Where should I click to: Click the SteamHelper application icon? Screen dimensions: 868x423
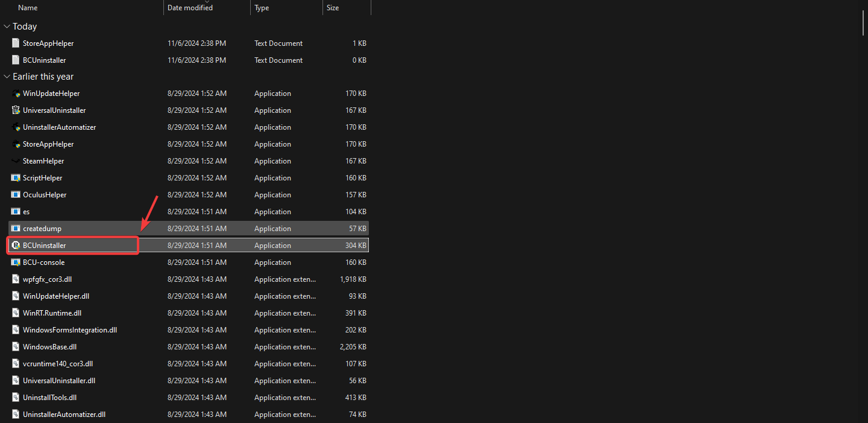pyautogui.click(x=16, y=161)
